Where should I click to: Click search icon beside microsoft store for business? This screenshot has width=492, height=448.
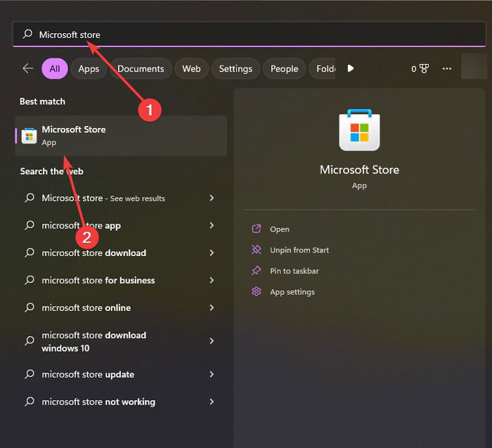click(x=30, y=280)
